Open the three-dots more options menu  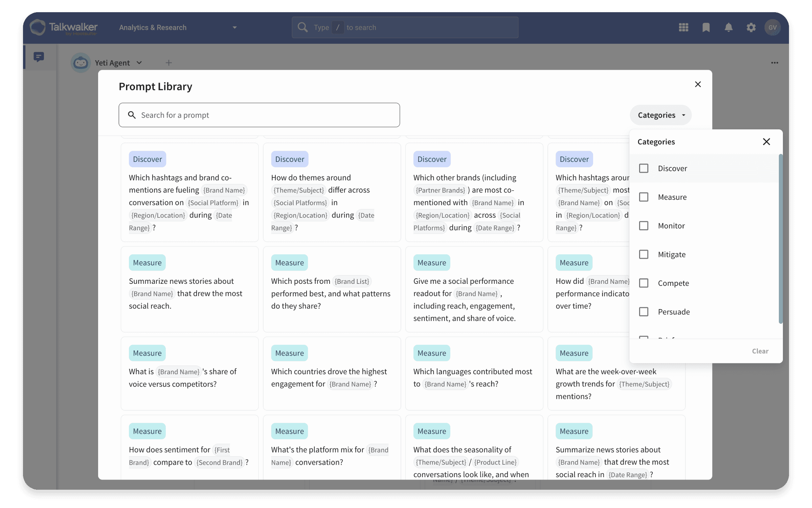click(x=774, y=63)
